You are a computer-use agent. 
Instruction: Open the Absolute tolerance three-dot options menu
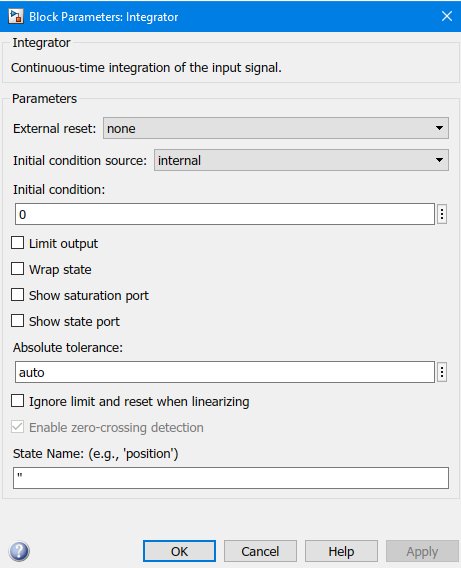442,372
